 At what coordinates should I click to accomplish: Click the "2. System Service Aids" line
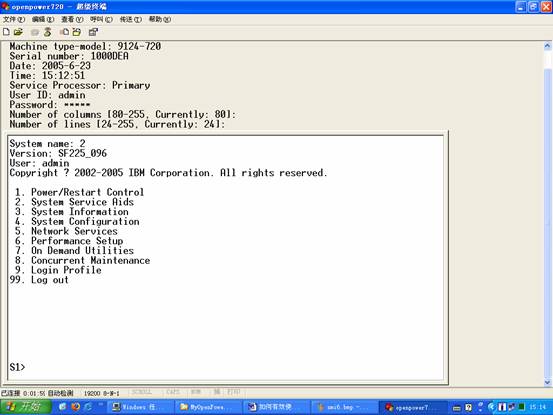[x=74, y=202]
